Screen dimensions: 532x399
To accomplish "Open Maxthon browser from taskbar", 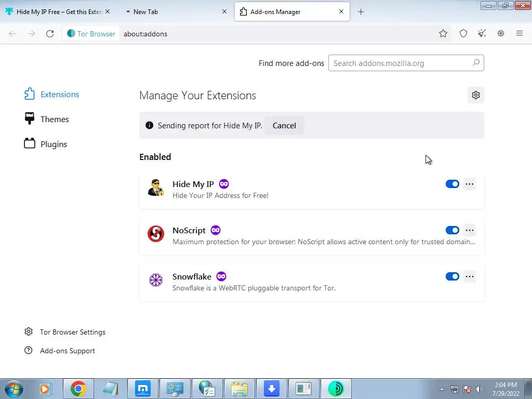I will point(143,389).
